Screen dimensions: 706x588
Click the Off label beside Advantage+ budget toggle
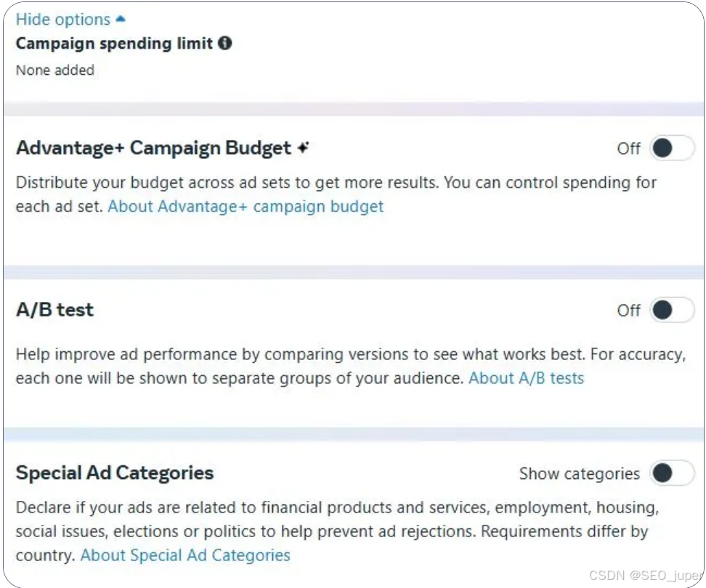tap(628, 149)
